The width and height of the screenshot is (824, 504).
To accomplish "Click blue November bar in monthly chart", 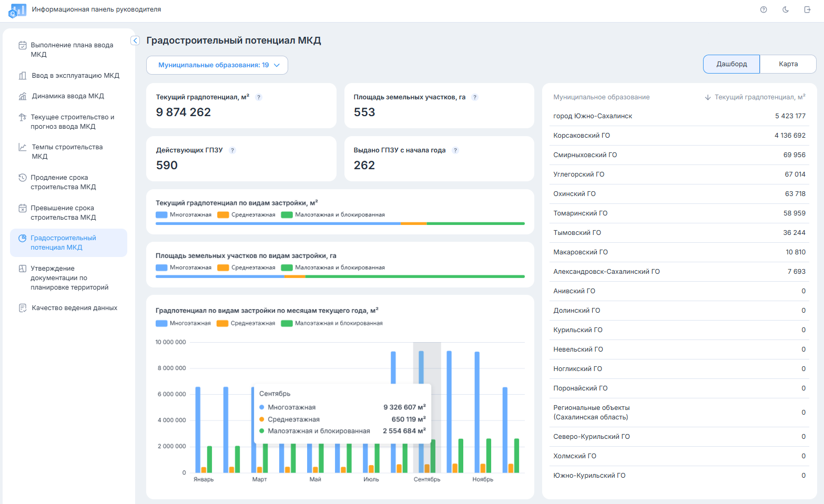I will point(477,413).
